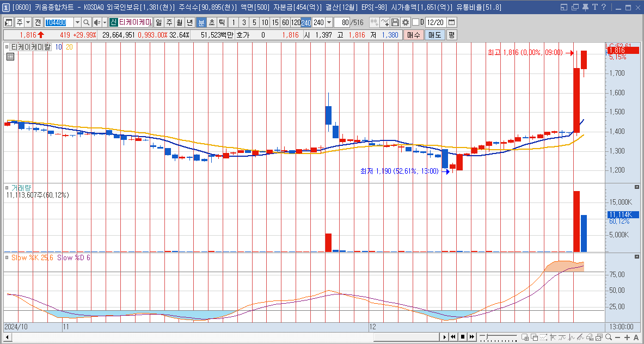Toggle the 년 yearly chart button

coord(189,22)
